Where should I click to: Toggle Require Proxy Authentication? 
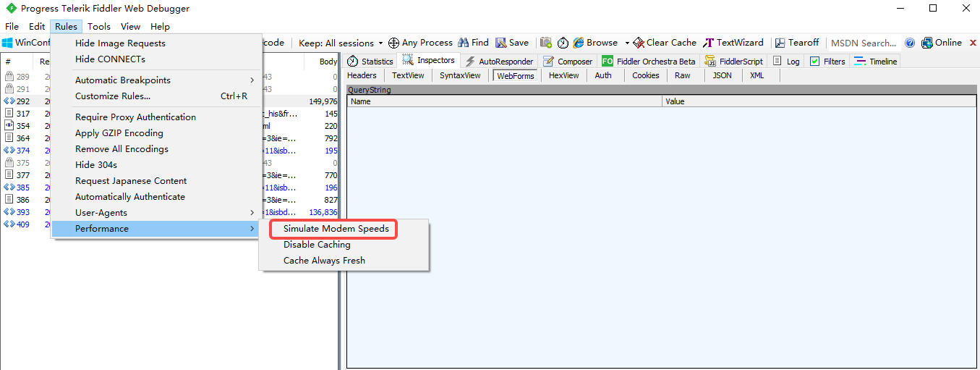(x=155, y=117)
